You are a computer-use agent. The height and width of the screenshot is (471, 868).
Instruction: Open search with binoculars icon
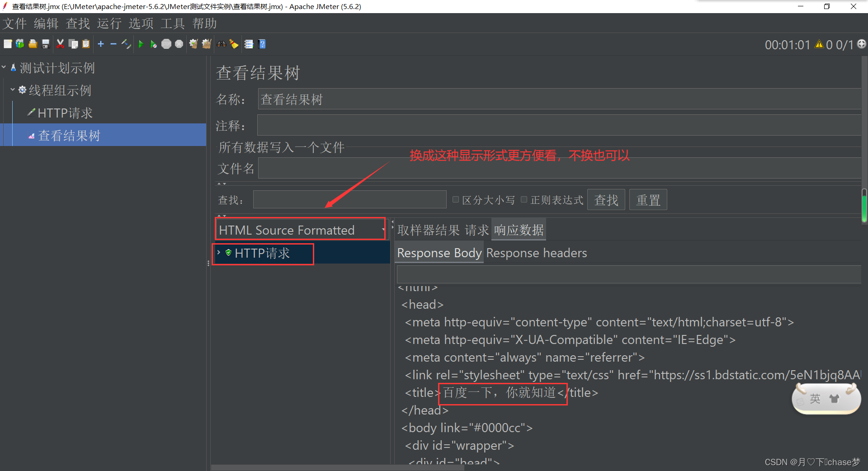pyautogui.click(x=222, y=44)
